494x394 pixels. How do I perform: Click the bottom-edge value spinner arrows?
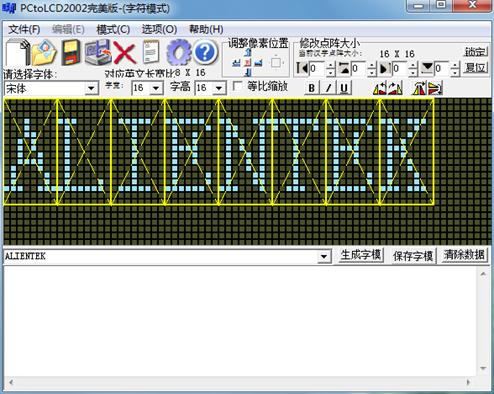(x=455, y=69)
